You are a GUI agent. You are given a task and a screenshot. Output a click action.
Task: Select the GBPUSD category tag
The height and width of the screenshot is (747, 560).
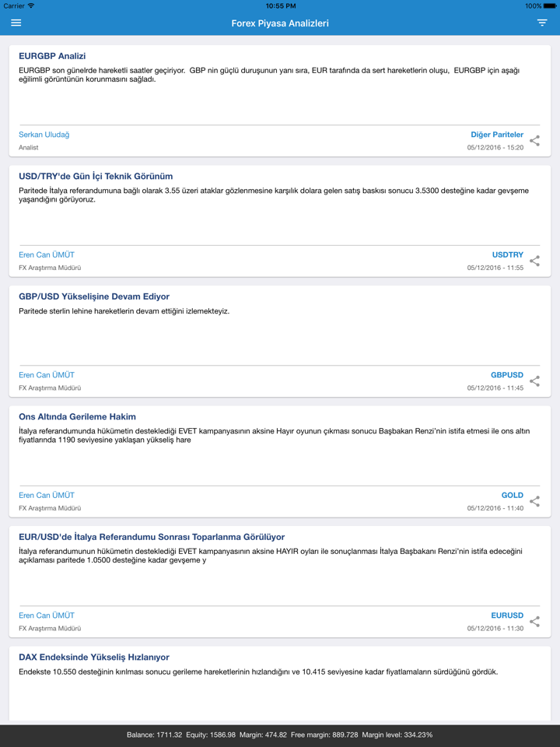click(x=507, y=375)
